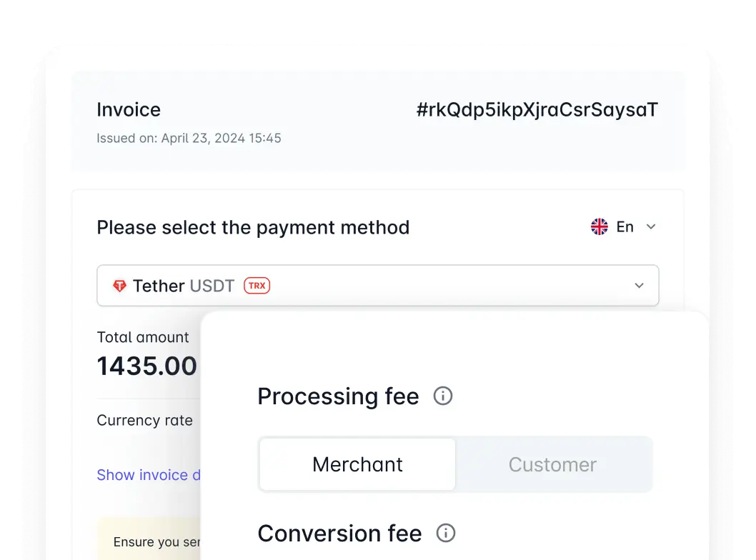756x560 pixels.
Task: Expand the Tether USDT dropdown chevron
Action: click(x=639, y=286)
